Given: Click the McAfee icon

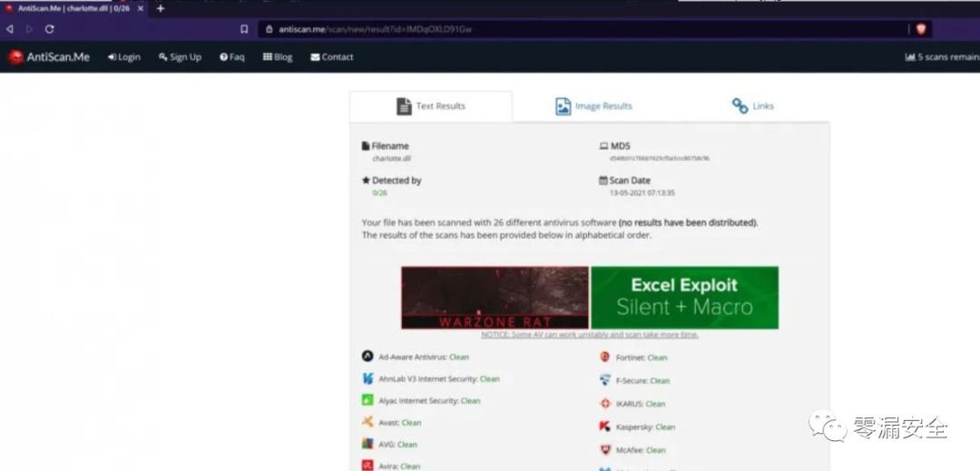Looking at the screenshot, I should point(604,450).
